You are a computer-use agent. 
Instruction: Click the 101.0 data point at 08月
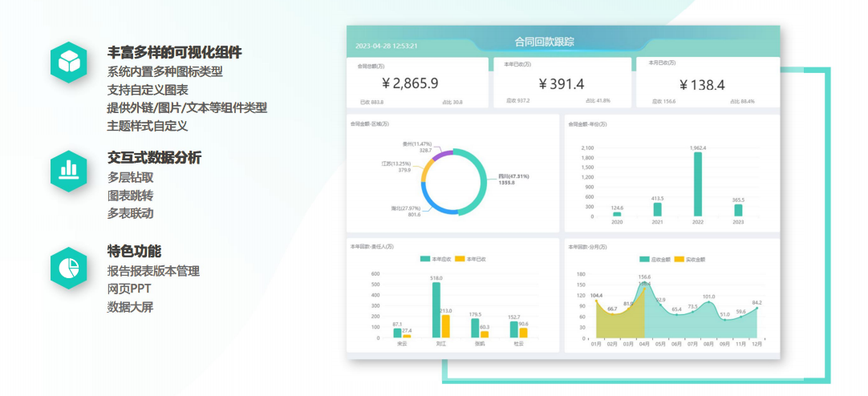708,301
